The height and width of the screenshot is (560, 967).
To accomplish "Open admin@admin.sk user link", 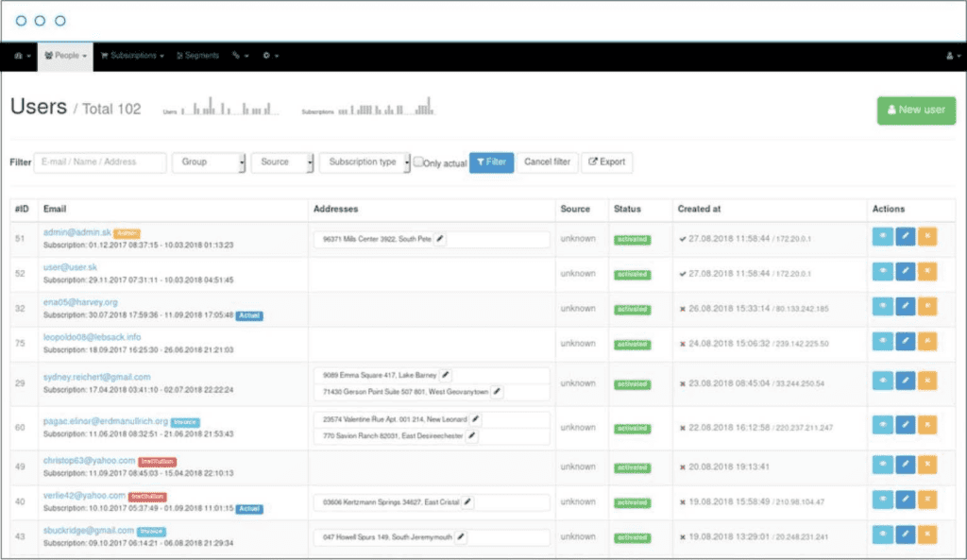I will tap(77, 232).
